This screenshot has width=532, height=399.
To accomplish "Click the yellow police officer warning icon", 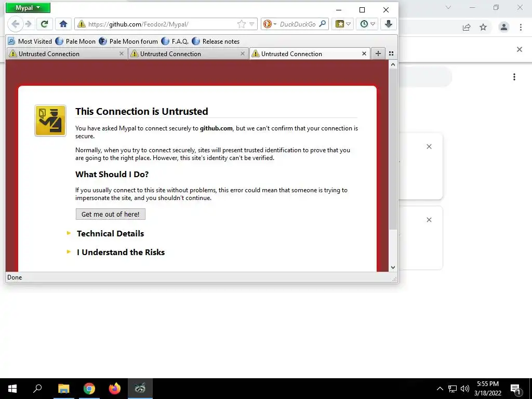I will (x=50, y=121).
